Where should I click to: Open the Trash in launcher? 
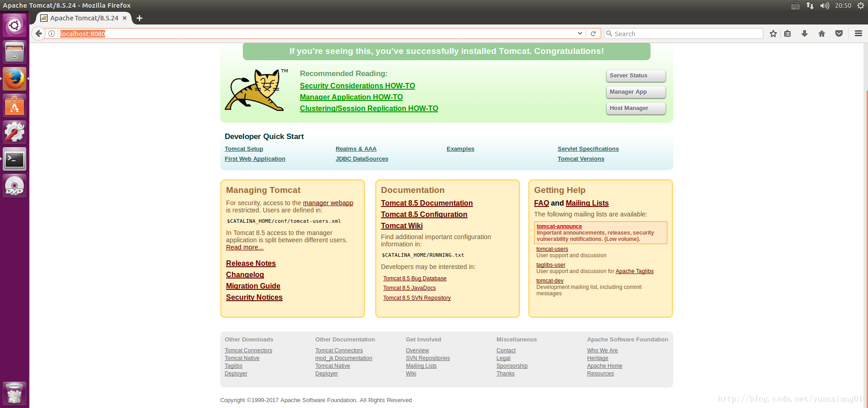[x=14, y=394]
